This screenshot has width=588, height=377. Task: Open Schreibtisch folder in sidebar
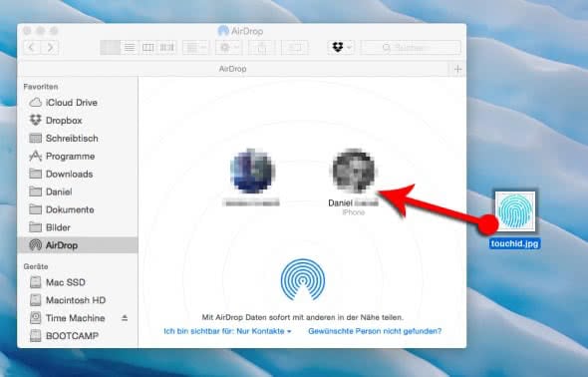[x=78, y=139]
